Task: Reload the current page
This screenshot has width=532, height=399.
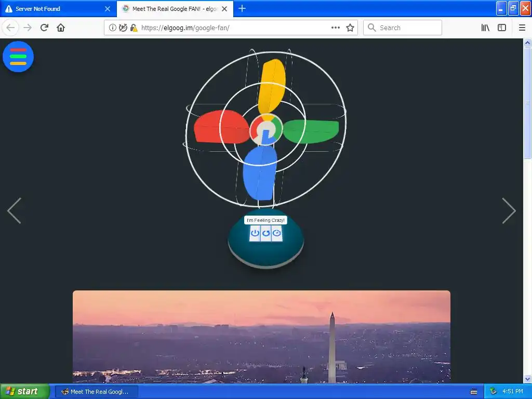Action: [44, 28]
